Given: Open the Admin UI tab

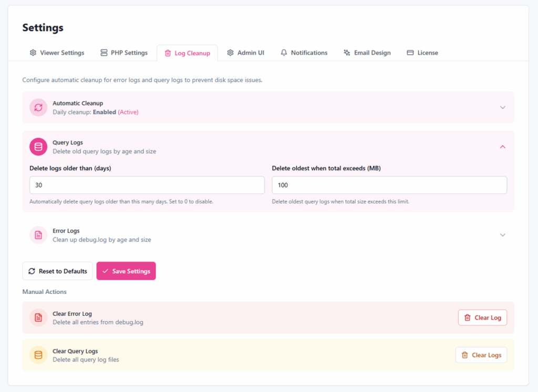Looking at the screenshot, I should pos(245,53).
